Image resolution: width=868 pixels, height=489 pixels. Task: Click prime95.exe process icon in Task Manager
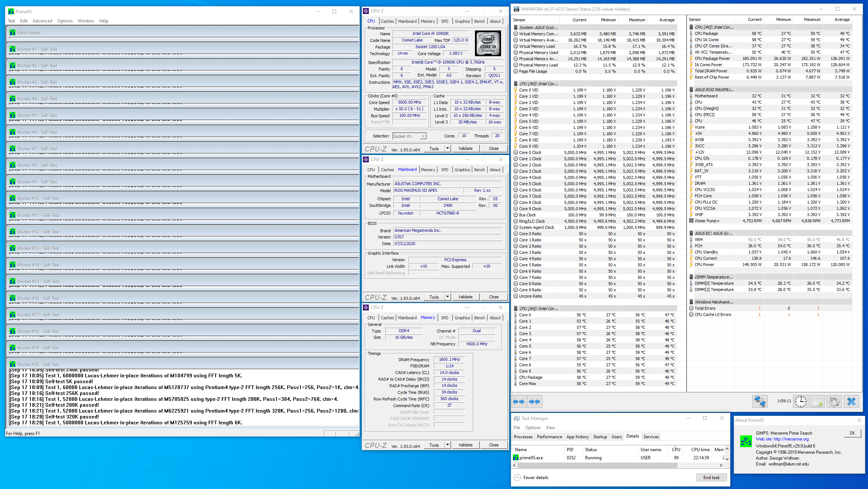(x=516, y=457)
